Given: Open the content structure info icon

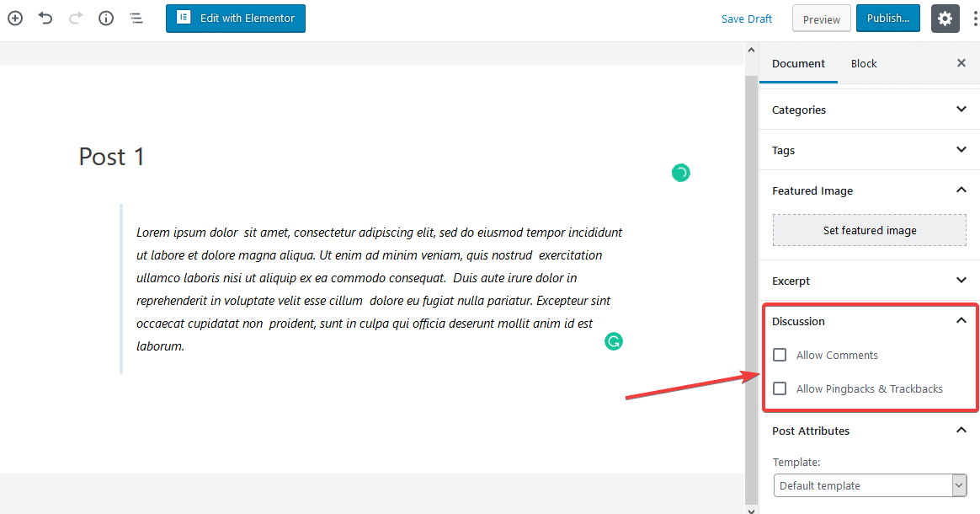Looking at the screenshot, I should click(106, 19).
